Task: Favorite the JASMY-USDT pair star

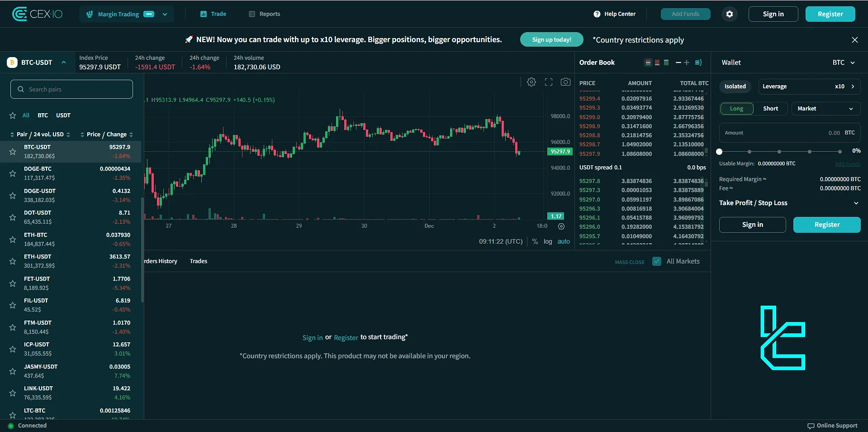Action: tap(13, 371)
